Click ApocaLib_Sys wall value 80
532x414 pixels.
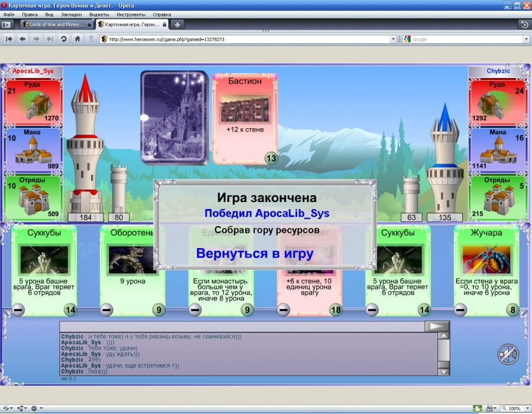pos(119,217)
